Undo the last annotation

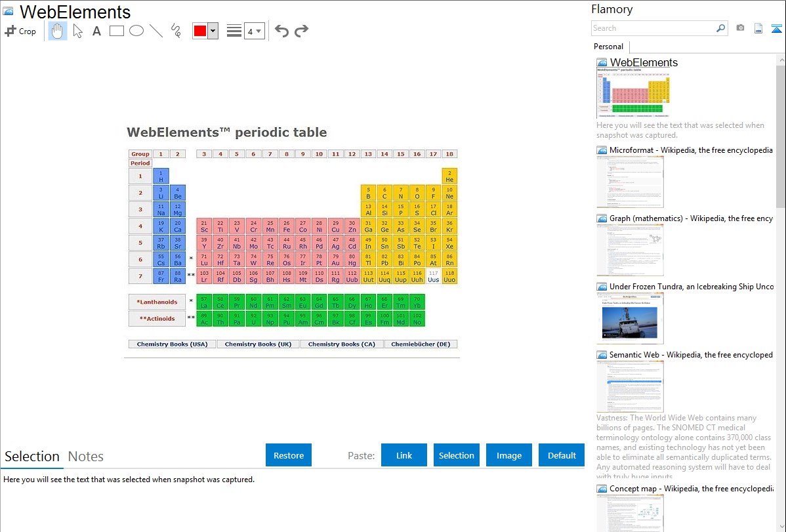[x=281, y=31]
